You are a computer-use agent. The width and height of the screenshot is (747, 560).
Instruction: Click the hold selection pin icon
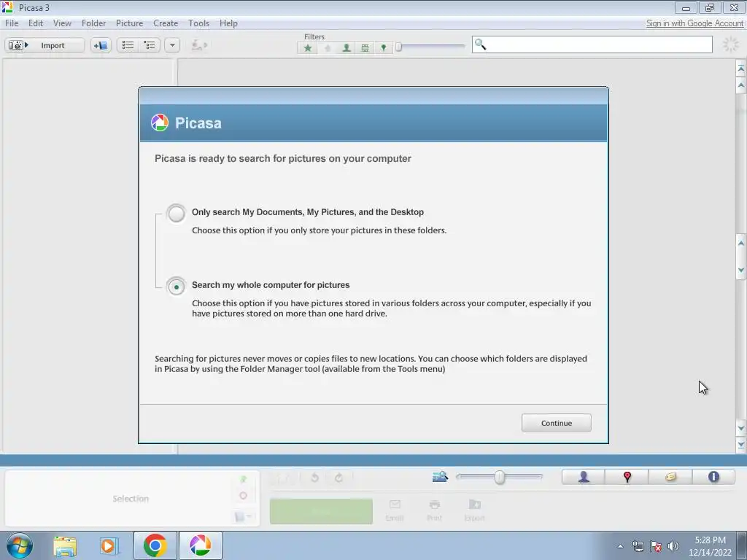(x=244, y=479)
